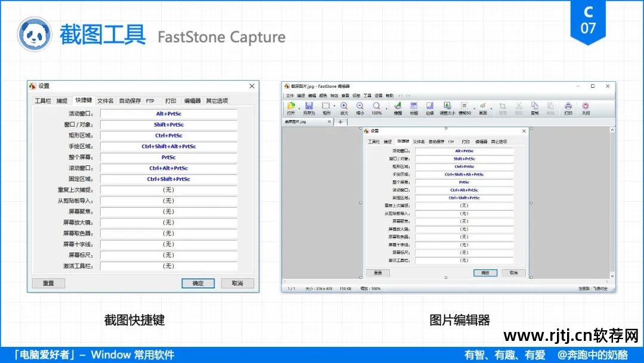Click the 复制 (Copy) toolbar icon
644x363 pixels.
coord(534,106)
